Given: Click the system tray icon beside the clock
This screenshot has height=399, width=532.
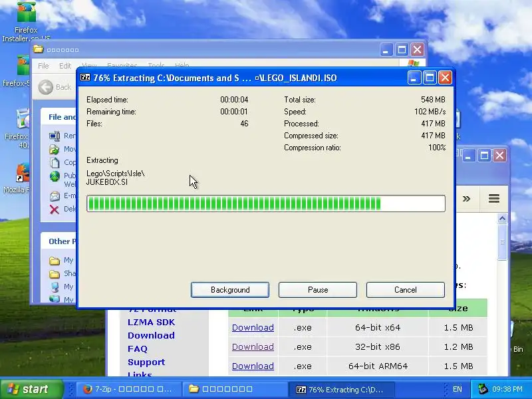Looking at the screenshot, I should point(483,389).
